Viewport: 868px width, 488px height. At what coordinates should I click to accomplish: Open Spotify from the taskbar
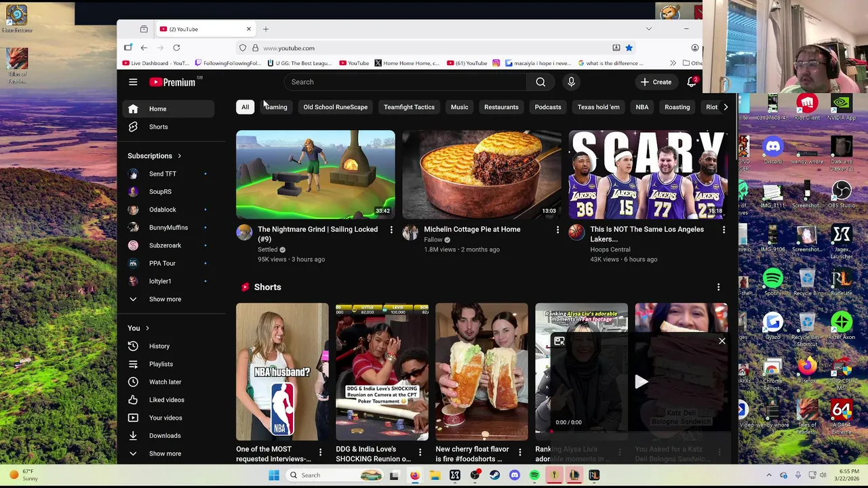pyautogui.click(x=534, y=475)
